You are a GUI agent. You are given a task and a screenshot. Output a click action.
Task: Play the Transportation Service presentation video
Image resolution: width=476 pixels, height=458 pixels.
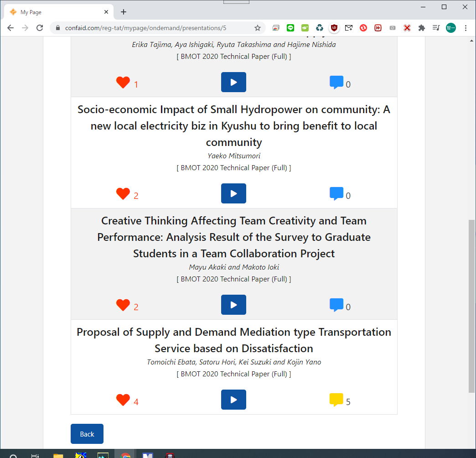[x=233, y=400]
